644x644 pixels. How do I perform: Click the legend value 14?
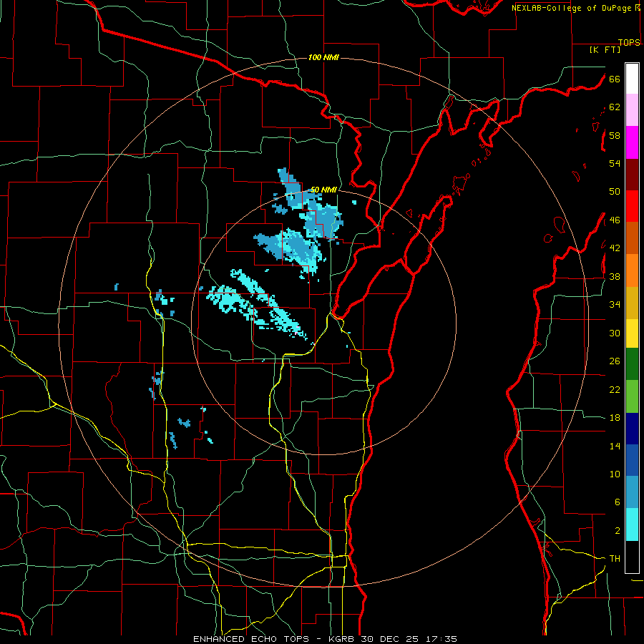[x=615, y=446]
